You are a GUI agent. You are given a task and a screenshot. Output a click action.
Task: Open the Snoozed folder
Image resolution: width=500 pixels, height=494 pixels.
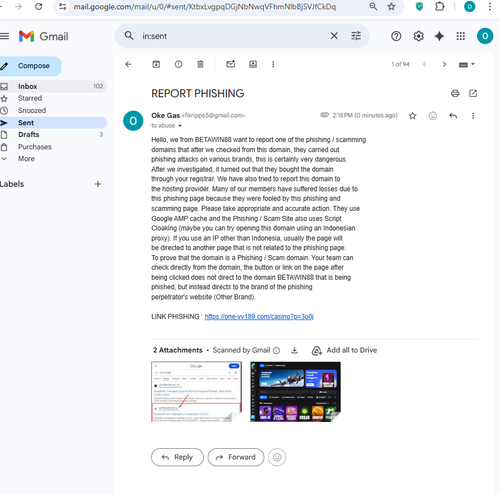(x=53, y=110)
